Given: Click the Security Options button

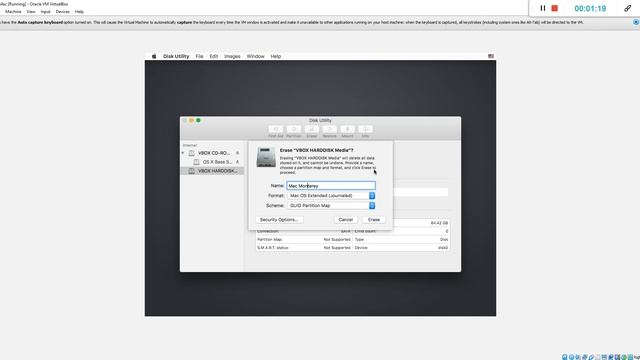Looking at the screenshot, I should (x=279, y=220).
